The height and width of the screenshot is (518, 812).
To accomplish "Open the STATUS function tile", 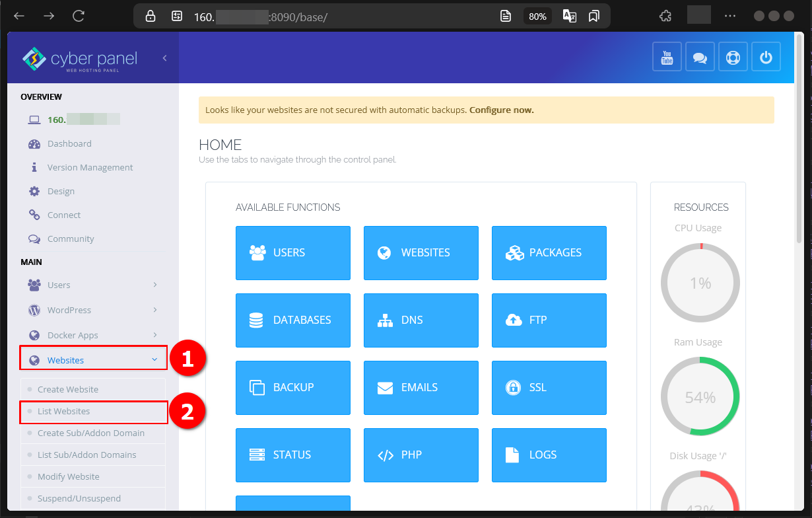I will coord(293,455).
